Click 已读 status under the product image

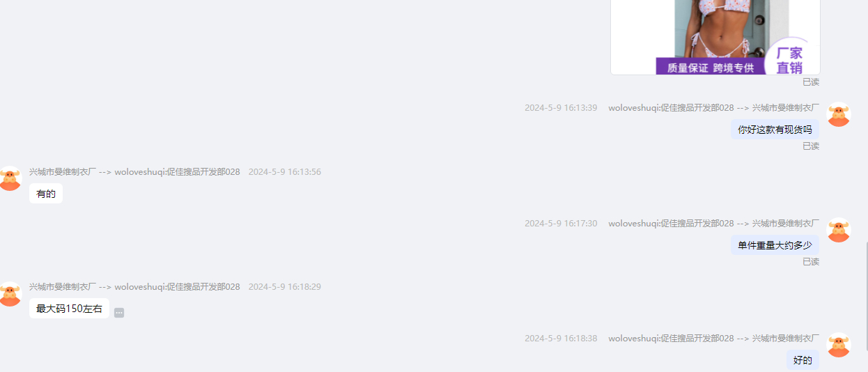pyautogui.click(x=811, y=82)
